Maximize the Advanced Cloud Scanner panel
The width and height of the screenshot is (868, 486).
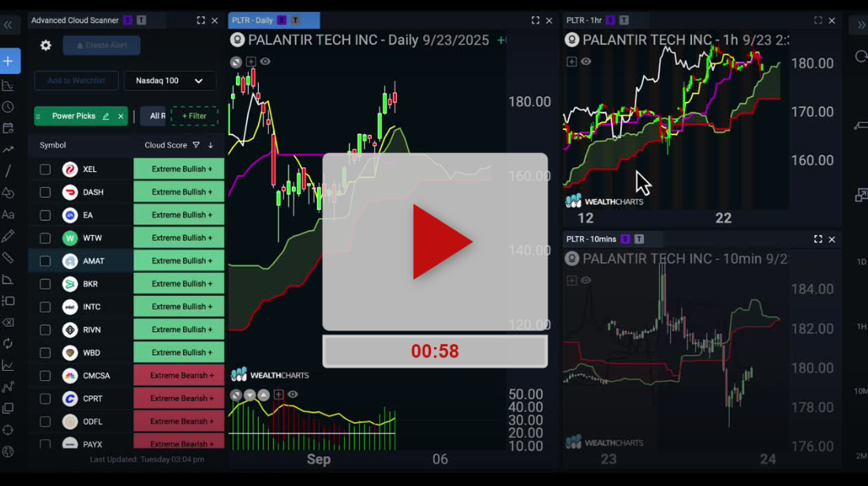pyautogui.click(x=200, y=21)
